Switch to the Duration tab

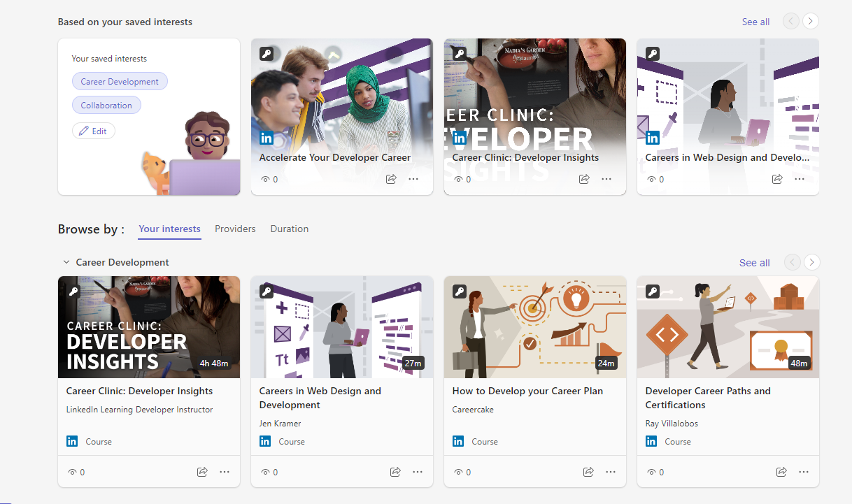tap(289, 229)
